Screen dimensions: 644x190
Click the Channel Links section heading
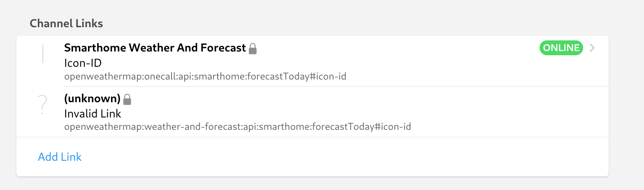tap(66, 23)
